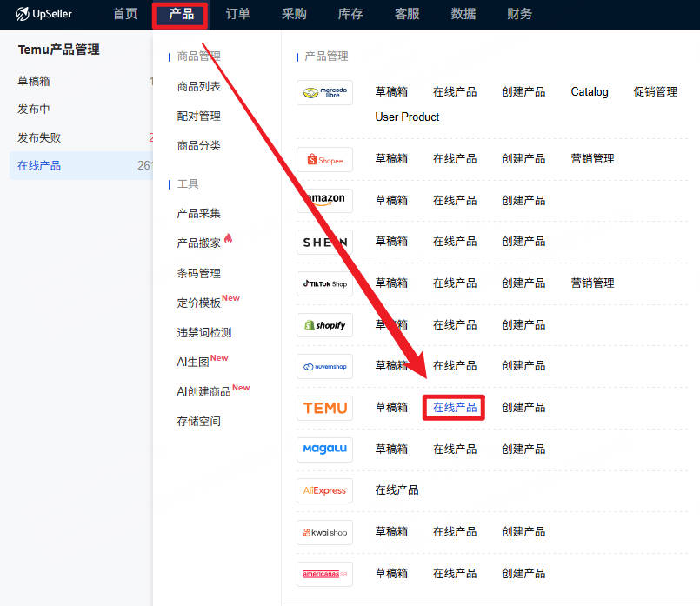The height and width of the screenshot is (606, 700).
Task: Open the 产品采集 tool
Action: [198, 214]
